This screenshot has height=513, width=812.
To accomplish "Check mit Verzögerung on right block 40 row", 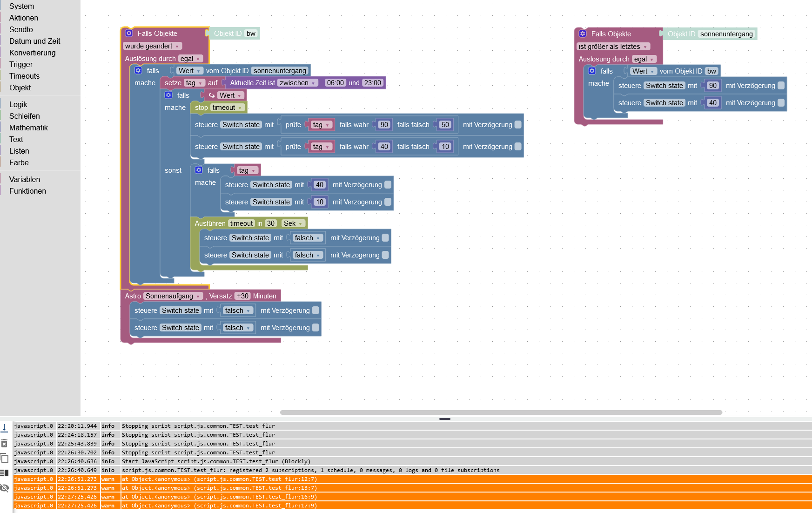I will [781, 103].
